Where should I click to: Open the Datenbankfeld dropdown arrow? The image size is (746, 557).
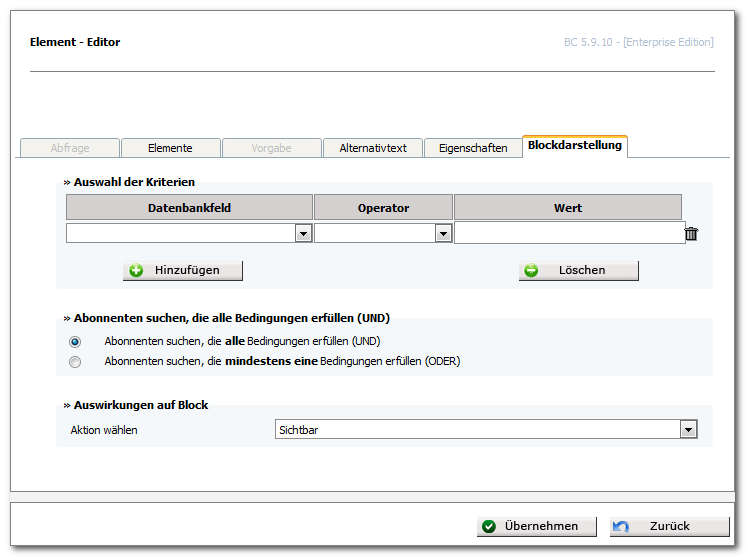pyautogui.click(x=303, y=234)
